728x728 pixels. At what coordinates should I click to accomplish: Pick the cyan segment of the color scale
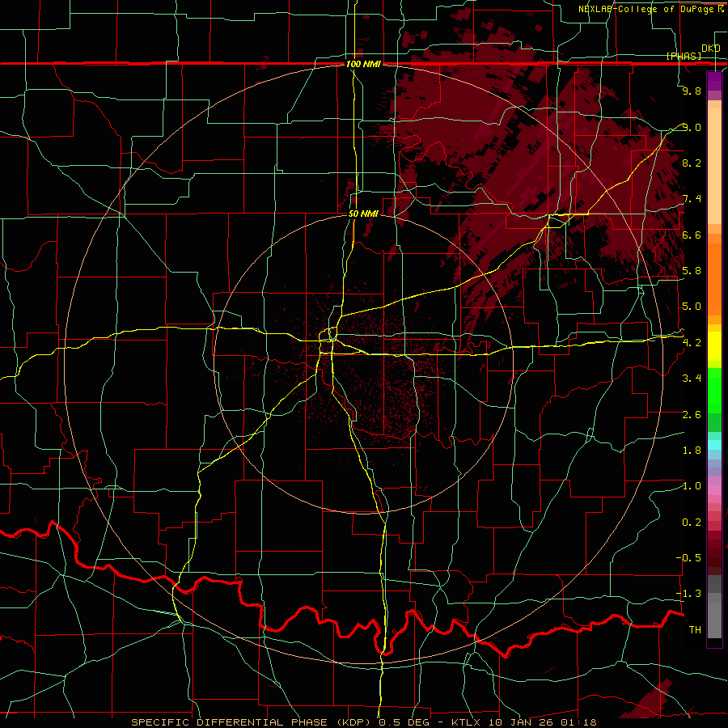(x=714, y=445)
